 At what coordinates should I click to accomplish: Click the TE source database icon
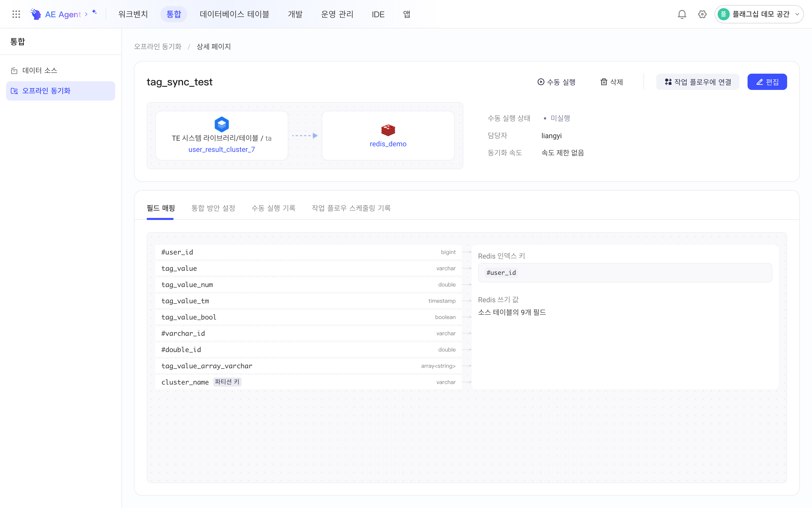tap(222, 124)
